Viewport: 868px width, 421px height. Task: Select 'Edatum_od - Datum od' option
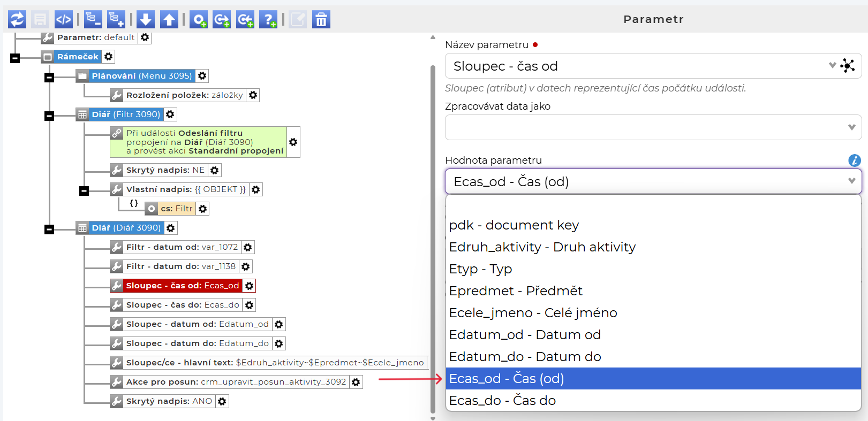coord(525,335)
